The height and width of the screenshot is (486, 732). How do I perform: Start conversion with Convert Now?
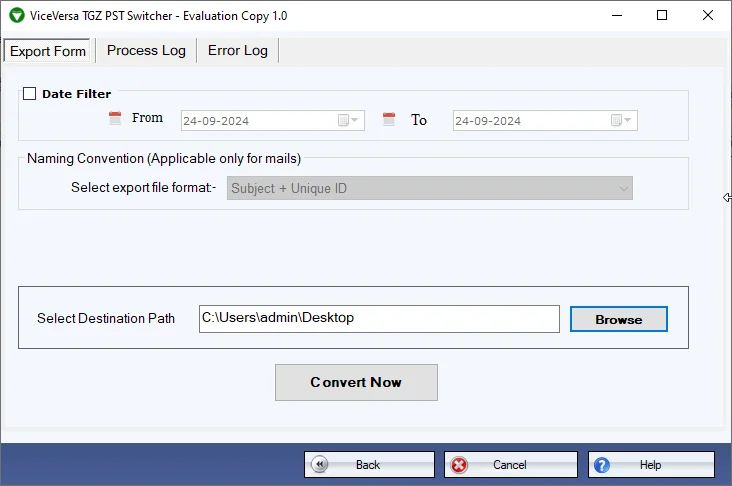356,382
